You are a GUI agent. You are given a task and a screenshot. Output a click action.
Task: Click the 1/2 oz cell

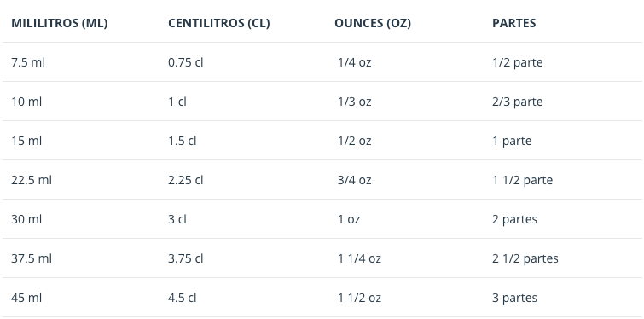pos(355,141)
